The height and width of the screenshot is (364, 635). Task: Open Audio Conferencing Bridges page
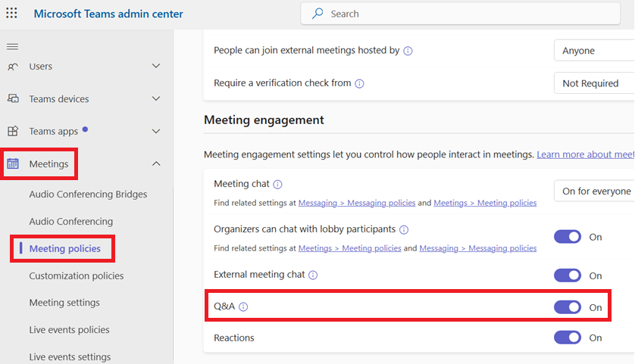[x=88, y=194]
